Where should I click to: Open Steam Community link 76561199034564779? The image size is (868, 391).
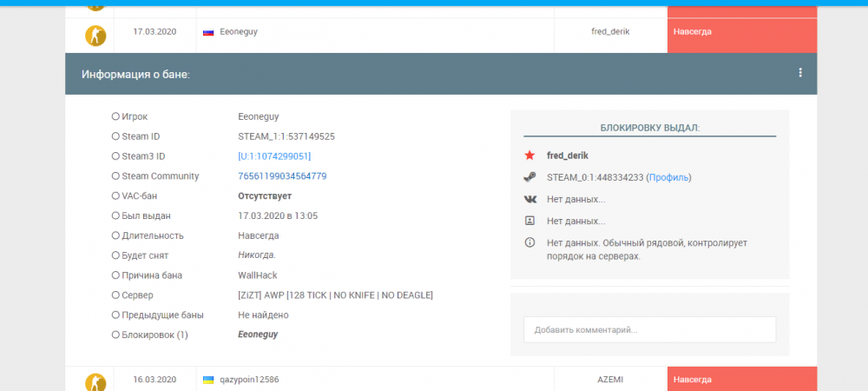[x=282, y=176]
